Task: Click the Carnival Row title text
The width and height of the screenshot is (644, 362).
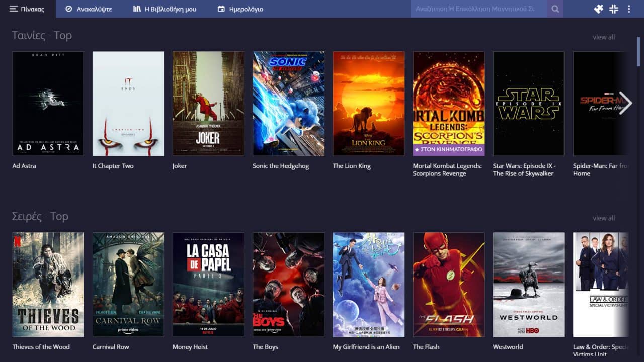Action: click(111, 347)
